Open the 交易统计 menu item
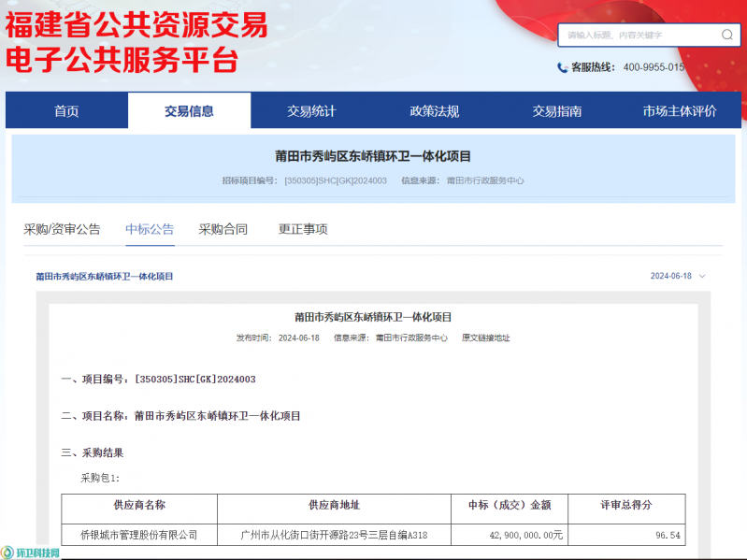 [311, 111]
